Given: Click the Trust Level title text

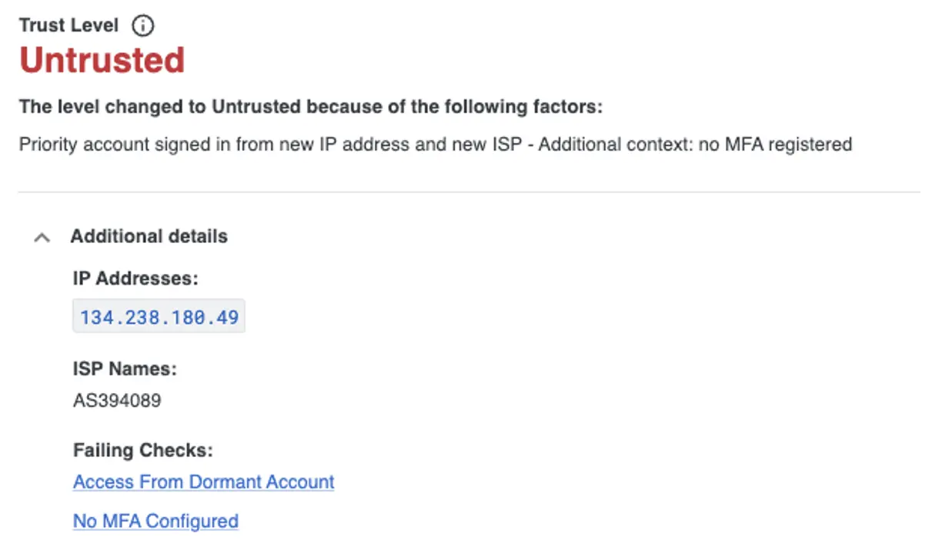Looking at the screenshot, I should click(x=68, y=25).
